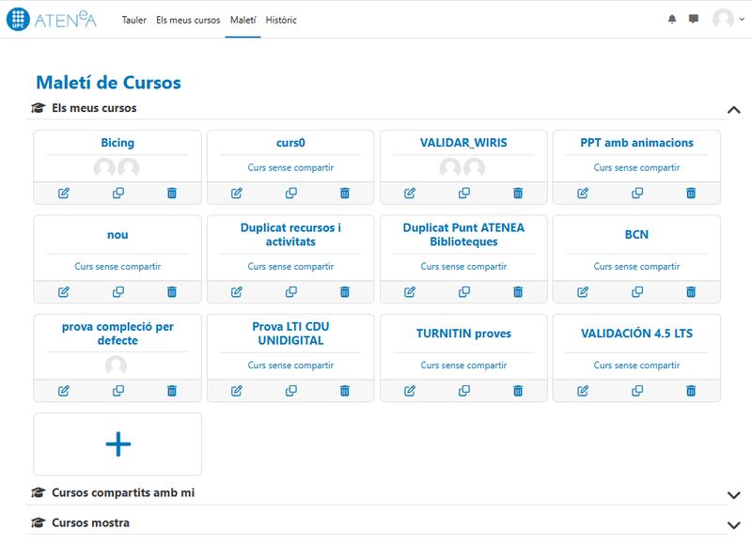Click trash icon on TURNITIN proves card
This screenshot has width=752, height=560.
[x=518, y=391]
